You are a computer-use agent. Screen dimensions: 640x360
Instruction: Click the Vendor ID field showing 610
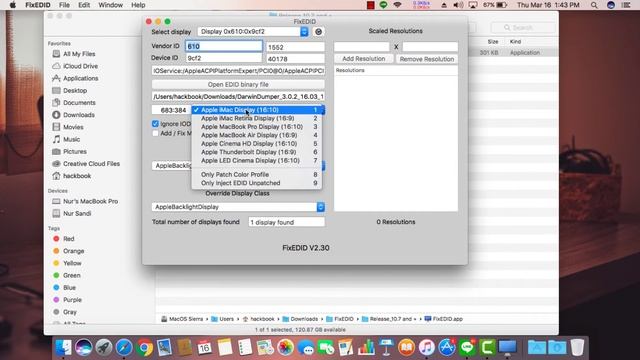(224, 46)
